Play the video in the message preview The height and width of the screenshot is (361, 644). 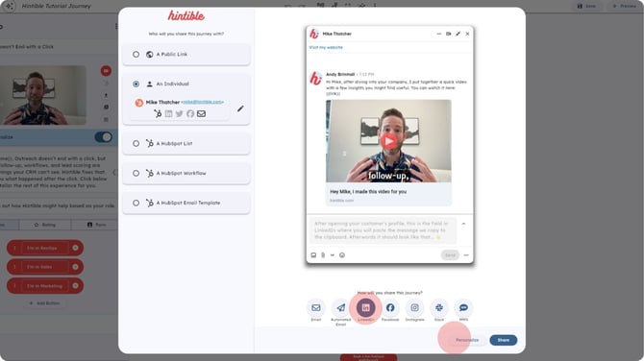pyautogui.click(x=388, y=141)
